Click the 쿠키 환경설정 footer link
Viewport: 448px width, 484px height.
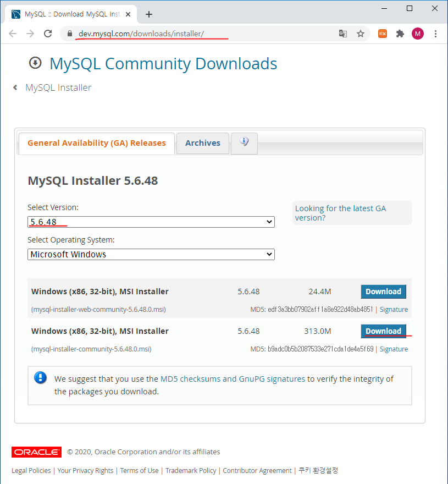[318, 470]
